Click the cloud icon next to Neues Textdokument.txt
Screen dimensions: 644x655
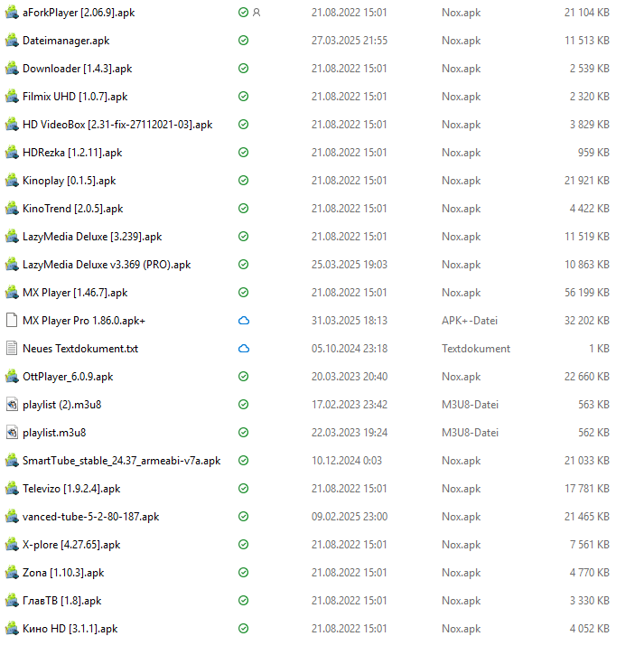243,349
